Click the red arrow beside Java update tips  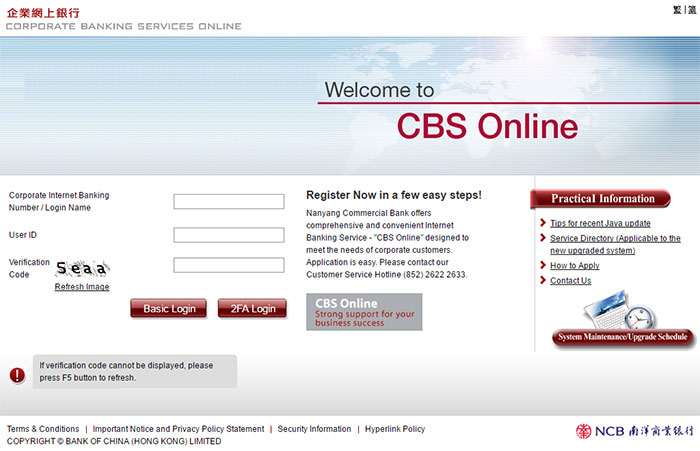543,222
